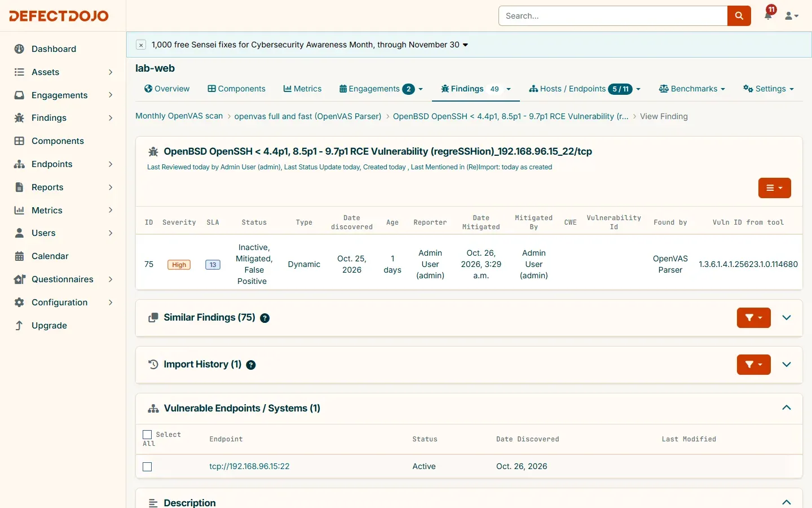
Task: Expand the Import History section chevron
Action: coord(787,365)
